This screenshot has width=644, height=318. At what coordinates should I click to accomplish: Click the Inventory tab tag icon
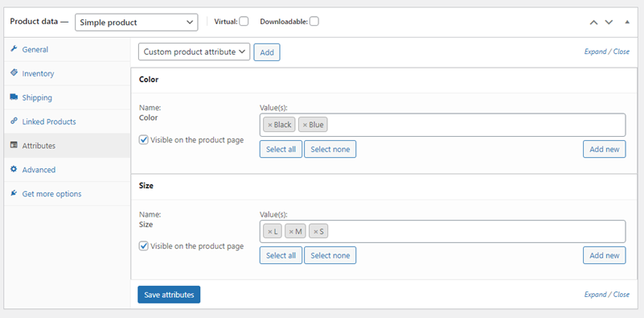click(14, 72)
